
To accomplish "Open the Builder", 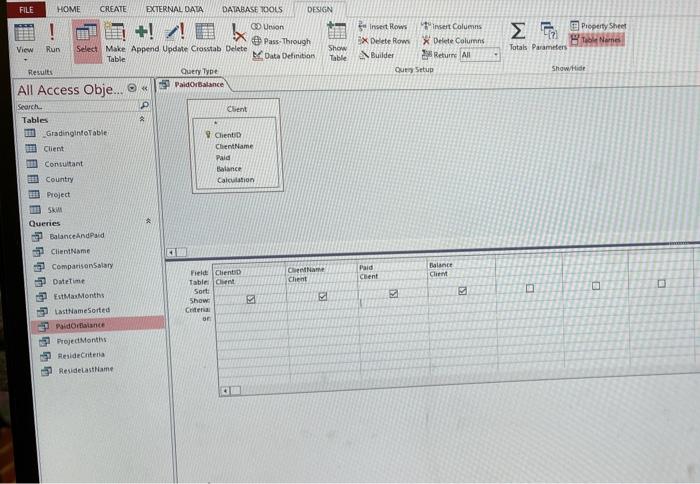I will point(378,55).
